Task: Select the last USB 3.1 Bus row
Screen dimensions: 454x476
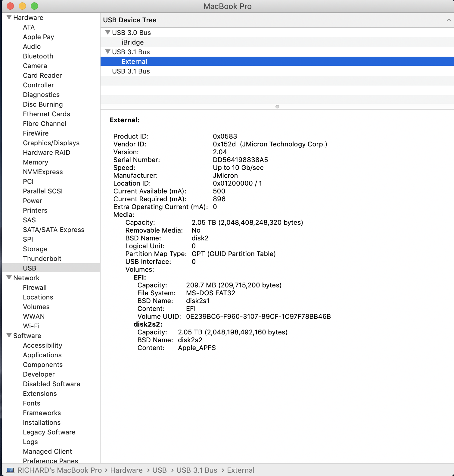Action: click(277, 71)
